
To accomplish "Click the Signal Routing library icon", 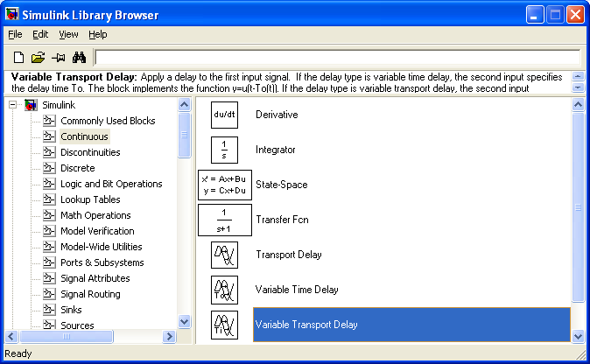I will click(x=49, y=294).
